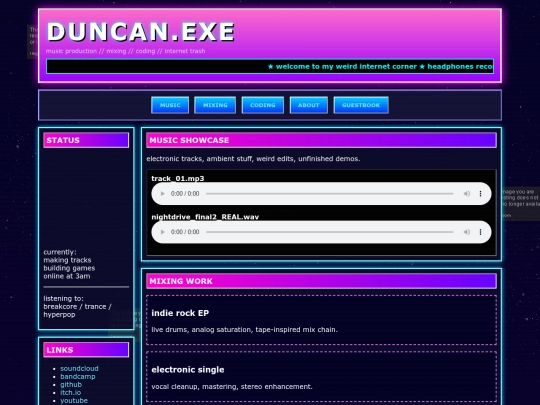Go to the MUSIC section
540x405 pixels.
click(x=170, y=105)
